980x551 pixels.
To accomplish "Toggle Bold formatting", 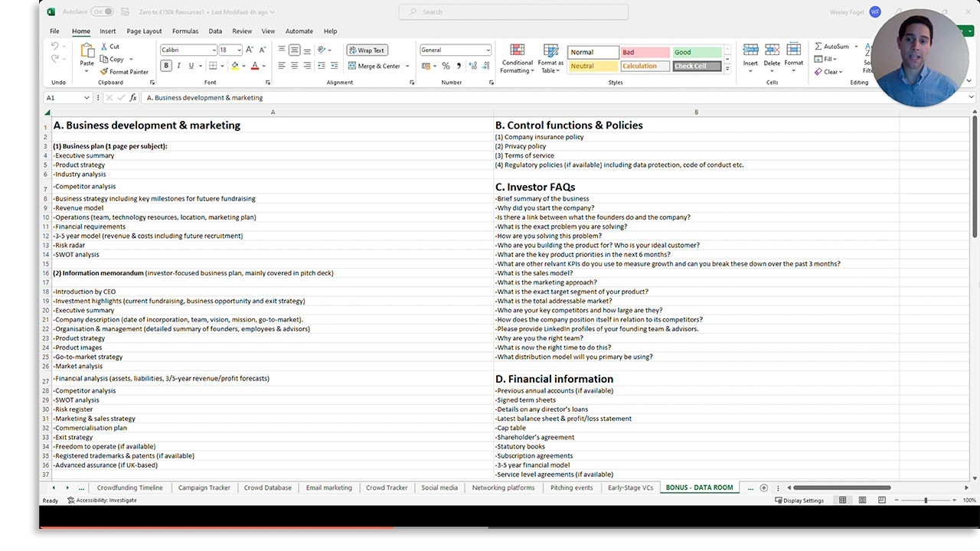I will [166, 66].
